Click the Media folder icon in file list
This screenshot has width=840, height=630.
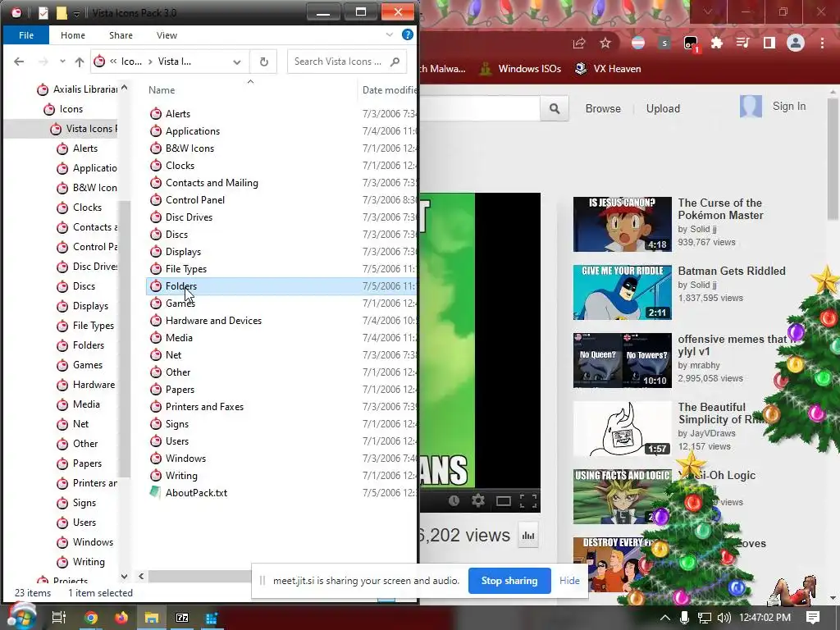pyautogui.click(x=156, y=337)
